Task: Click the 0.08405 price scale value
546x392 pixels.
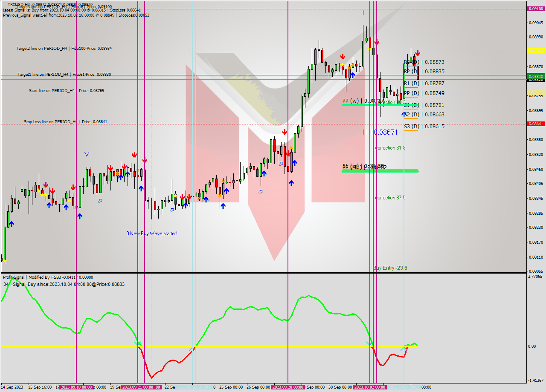Action: point(536,184)
